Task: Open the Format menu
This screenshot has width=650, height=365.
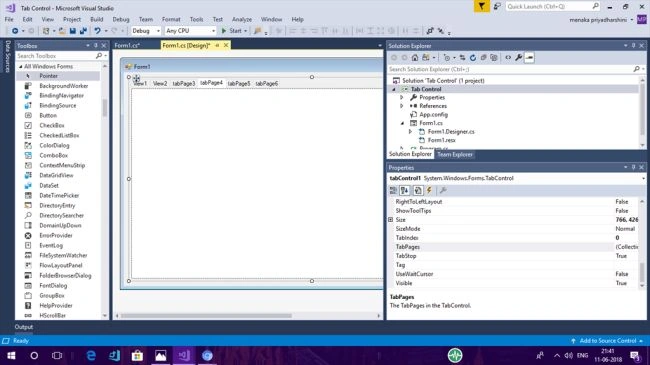Action: [x=171, y=19]
